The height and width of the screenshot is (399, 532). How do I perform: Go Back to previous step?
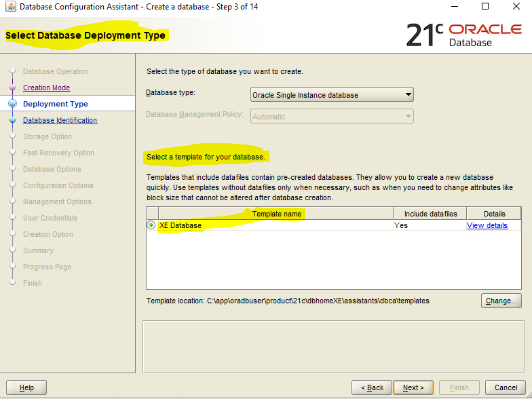(372, 387)
